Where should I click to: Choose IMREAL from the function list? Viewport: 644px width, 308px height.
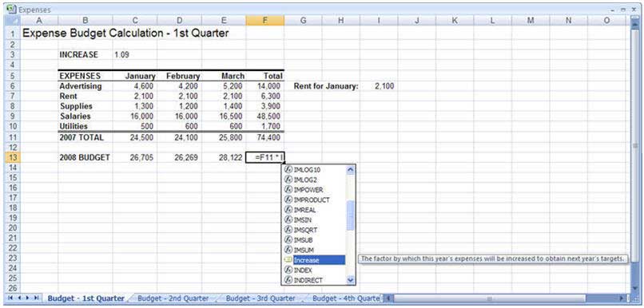[x=315, y=210]
